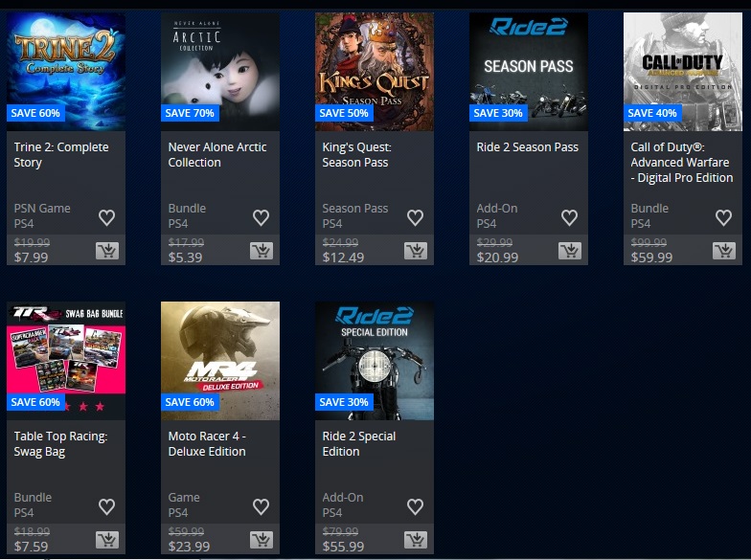Add Table Top Racing Swag Bag to cart
Image resolution: width=751 pixels, height=560 pixels.
(107, 540)
